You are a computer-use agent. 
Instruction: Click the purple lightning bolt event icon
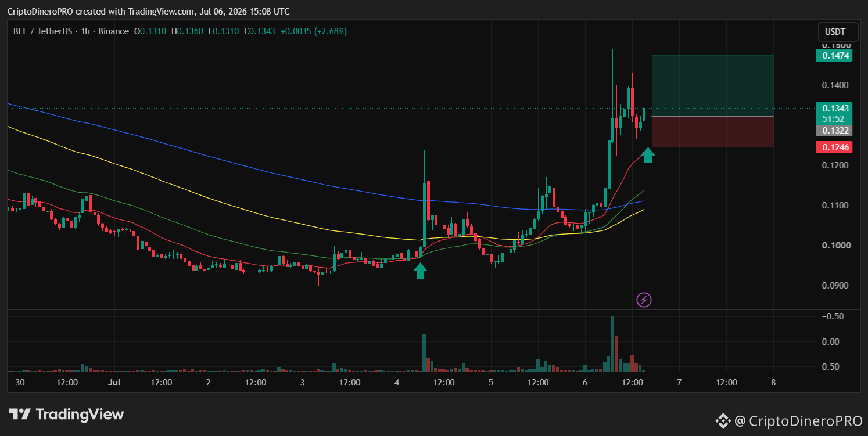(x=644, y=300)
